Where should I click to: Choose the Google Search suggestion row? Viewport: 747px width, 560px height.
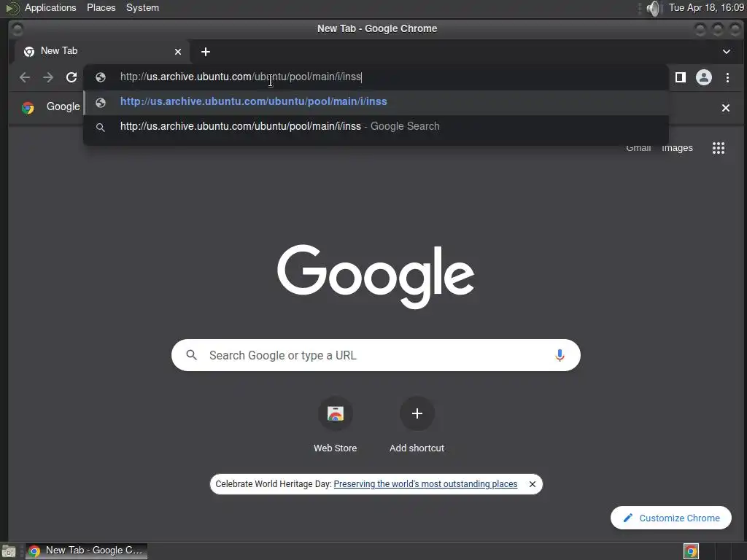pyautogui.click(x=376, y=127)
